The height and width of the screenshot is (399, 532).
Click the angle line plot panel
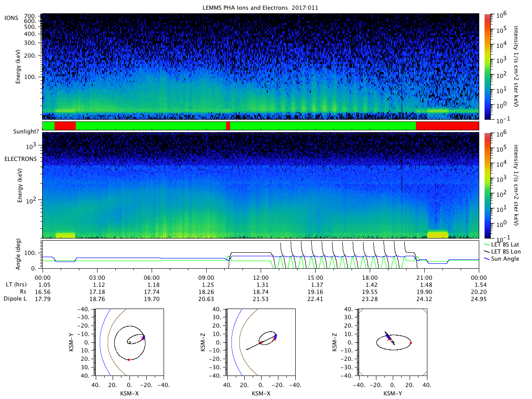pyautogui.click(x=261, y=254)
